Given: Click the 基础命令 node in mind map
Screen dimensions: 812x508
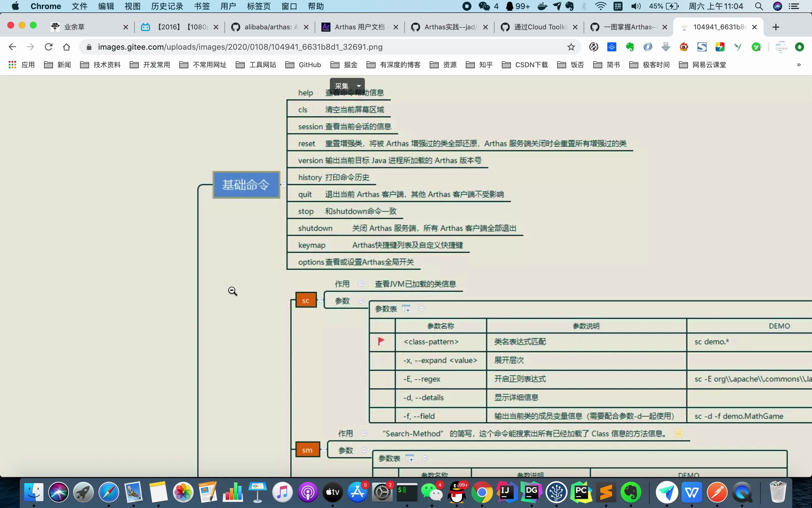Looking at the screenshot, I should click(x=246, y=185).
